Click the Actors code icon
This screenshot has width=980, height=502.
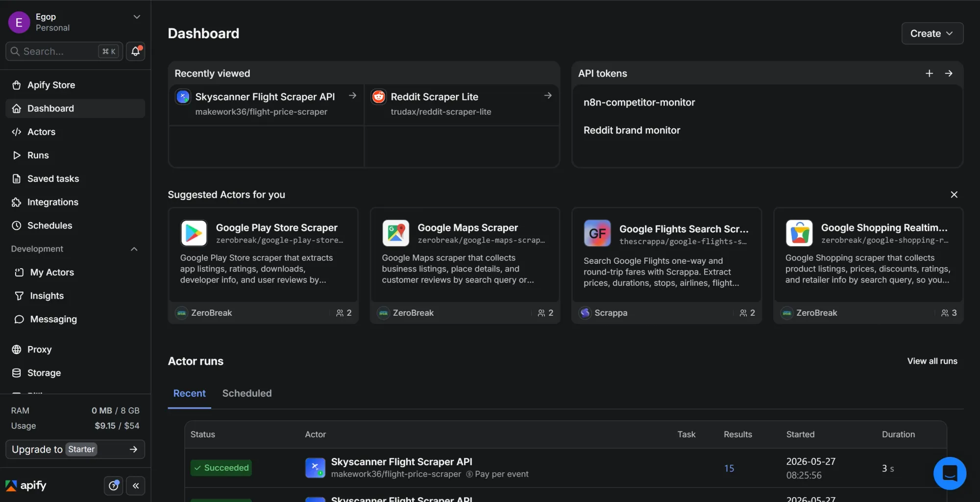17,132
